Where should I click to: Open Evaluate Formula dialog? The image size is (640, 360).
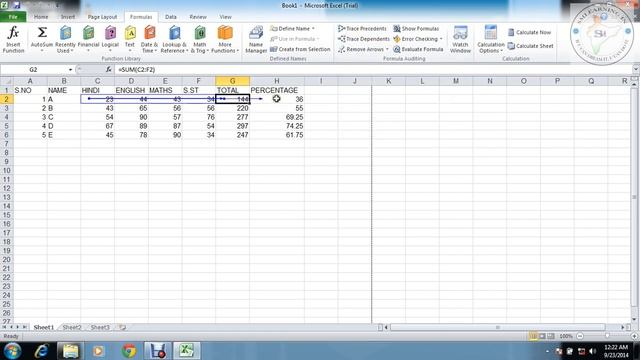click(x=418, y=49)
